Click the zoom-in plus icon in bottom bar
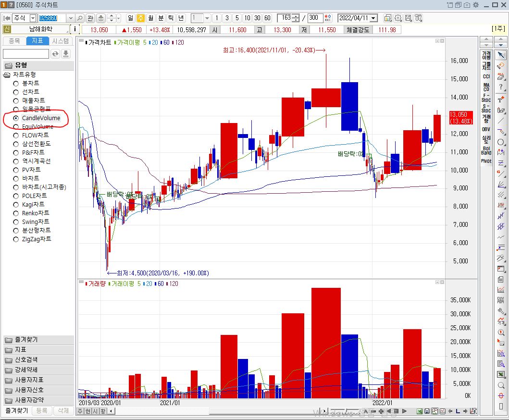The image size is (509, 420). [381, 411]
